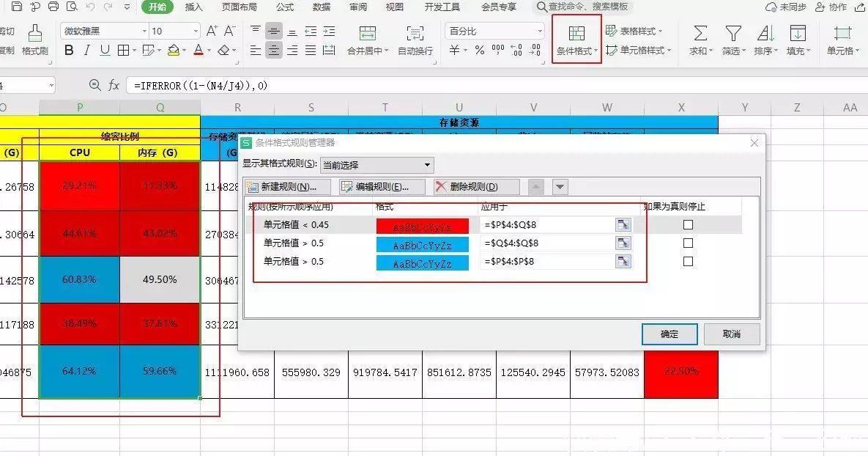The width and height of the screenshot is (868, 456).
Task: Click the Align Left icon
Action: [255, 51]
